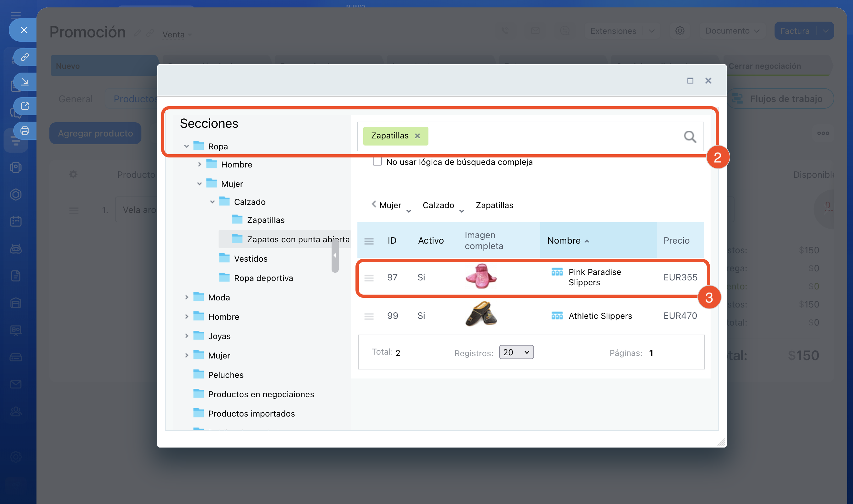
Task: Click the Athletic Slippers catalog icon
Action: 557,316
